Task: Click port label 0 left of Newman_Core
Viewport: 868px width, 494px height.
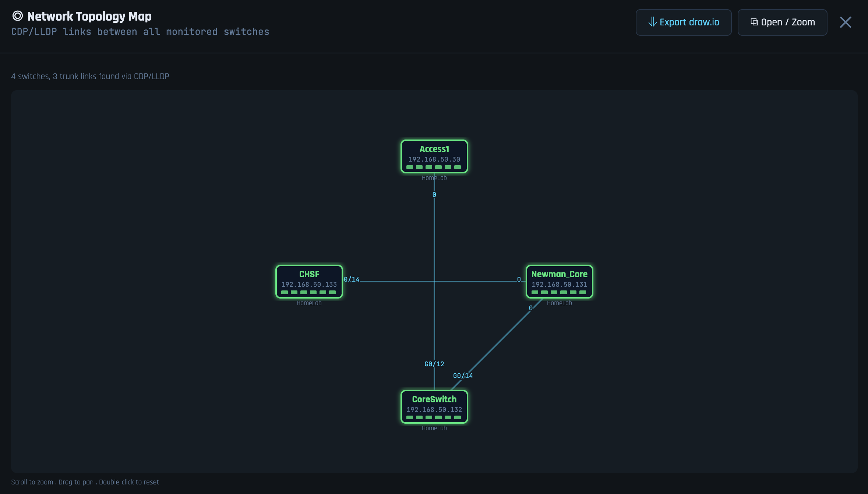Action: 519,279
